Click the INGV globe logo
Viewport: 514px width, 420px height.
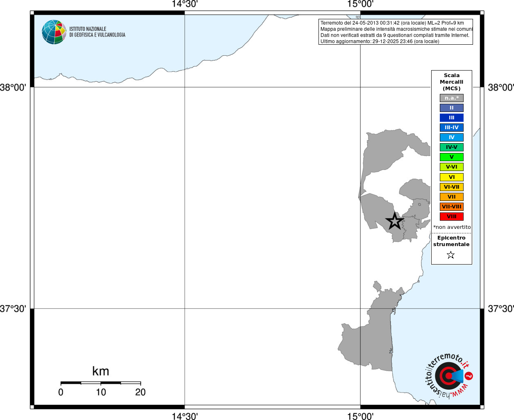point(54,32)
